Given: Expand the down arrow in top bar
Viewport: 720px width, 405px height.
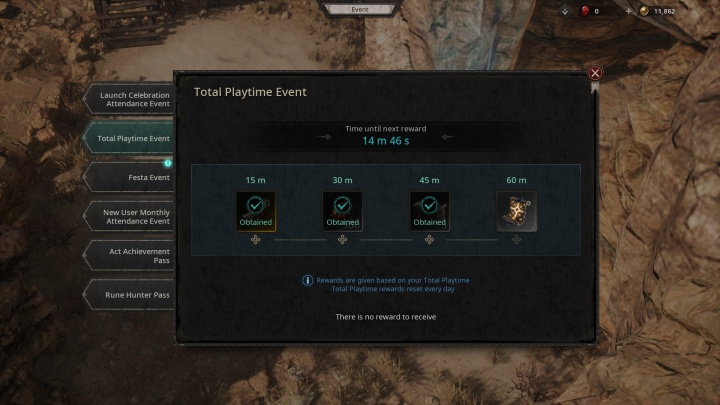Looking at the screenshot, I should 565,11.
